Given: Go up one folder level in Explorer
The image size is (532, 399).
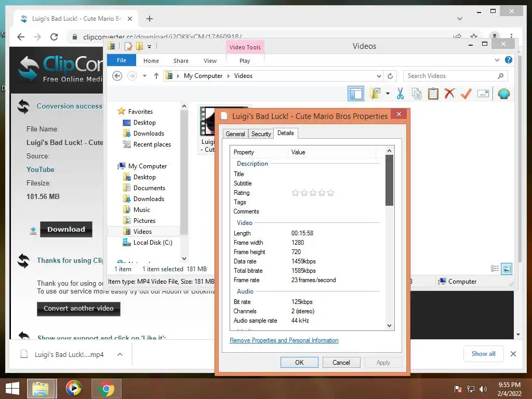Looking at the screenshot, I should pyautogui.click(x=156, y=76).
